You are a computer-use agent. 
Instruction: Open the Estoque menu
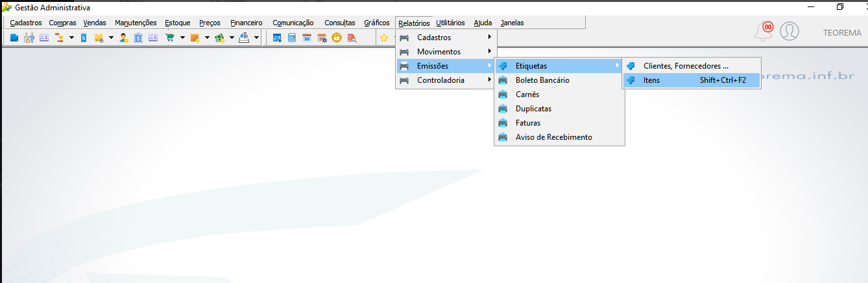coord(178,23)
